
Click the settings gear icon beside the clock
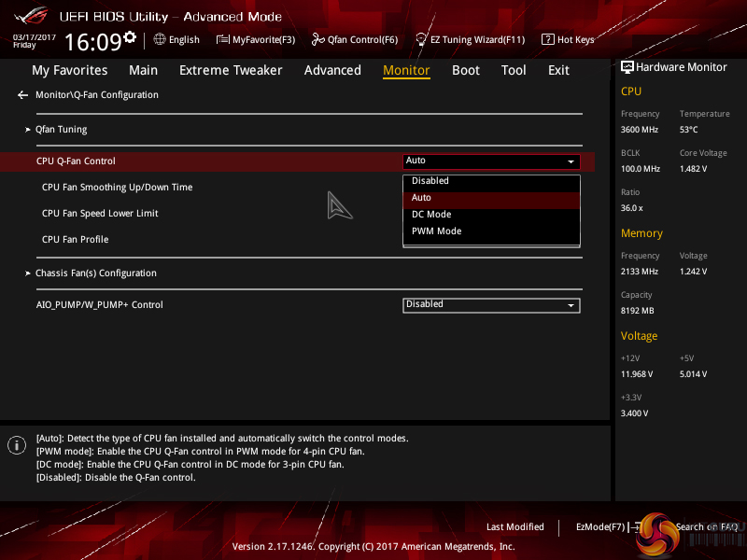click(x=130, y=37)
